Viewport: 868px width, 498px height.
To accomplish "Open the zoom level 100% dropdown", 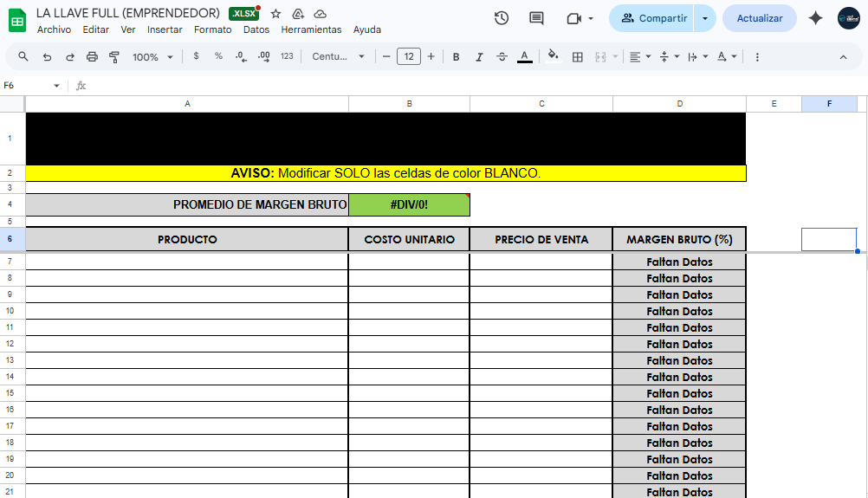I will 152,57.
